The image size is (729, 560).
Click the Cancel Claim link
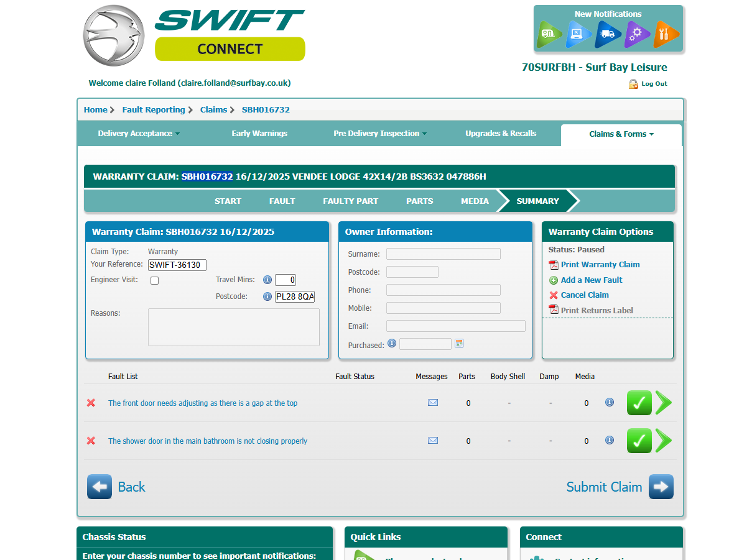coord(585,295)
